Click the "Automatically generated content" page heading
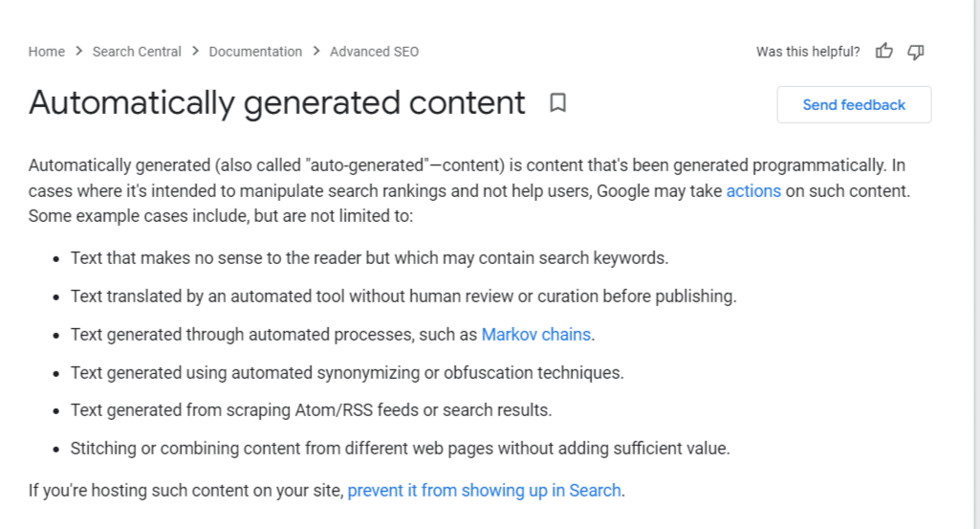 277,102
